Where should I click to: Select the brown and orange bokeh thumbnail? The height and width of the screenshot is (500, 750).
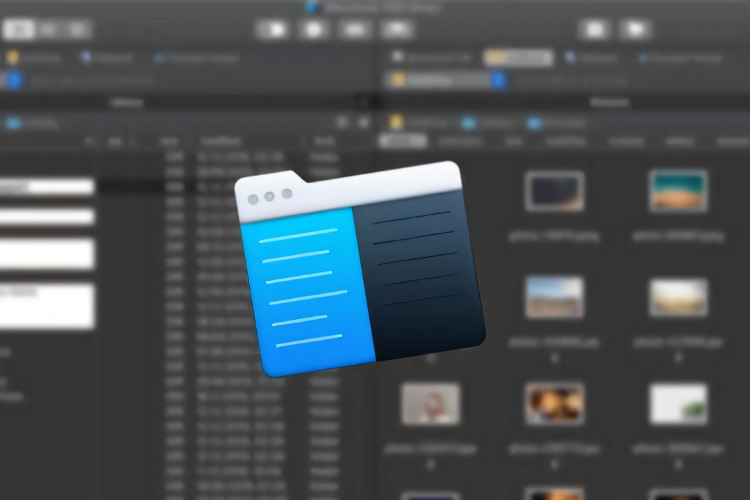point(554,404)
